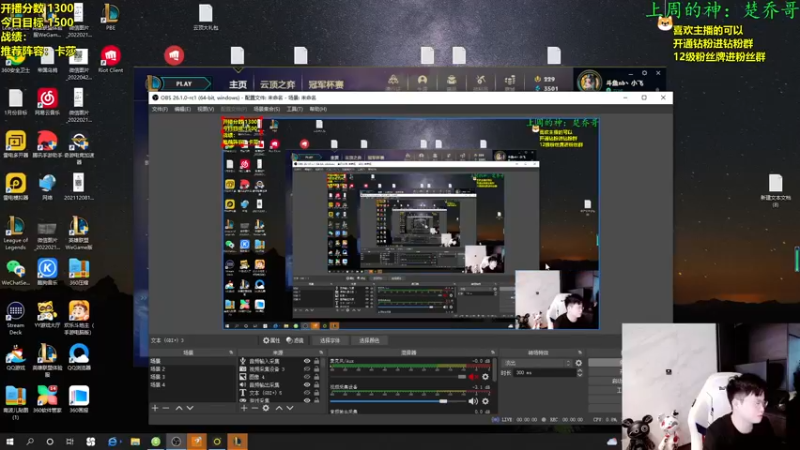Toggle visibility of the video capture device source
This screenshot has height=450, width=800.
[x=307, y=369]
